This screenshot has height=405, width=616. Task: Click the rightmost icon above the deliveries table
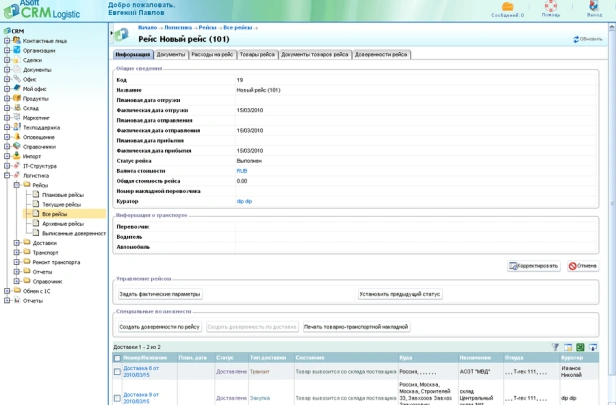[x=592, y=347]
